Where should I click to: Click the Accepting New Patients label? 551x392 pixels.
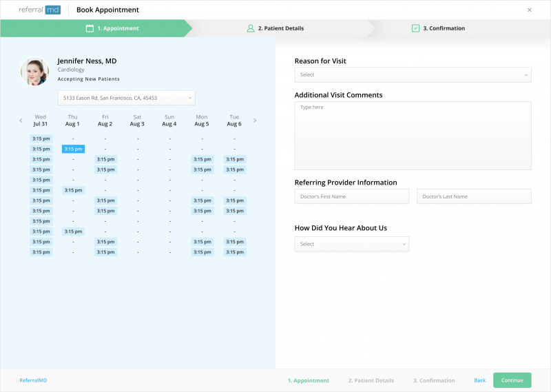[x=89, y=79]
